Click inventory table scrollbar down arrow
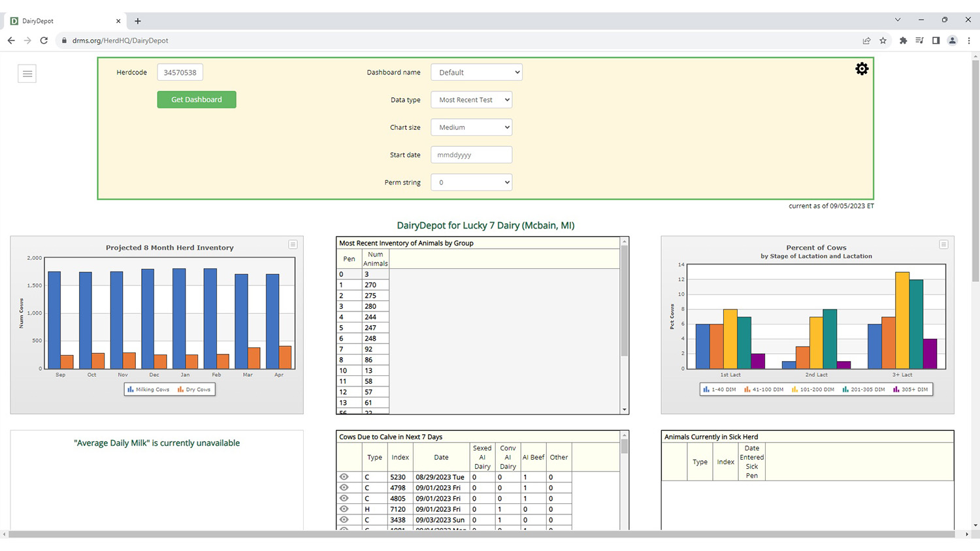Screen dimensions: 980x551 coord(625,410)
